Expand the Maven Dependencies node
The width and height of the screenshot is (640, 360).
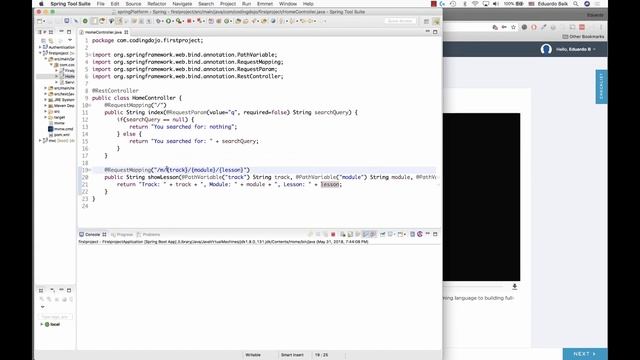click(46, 105)
